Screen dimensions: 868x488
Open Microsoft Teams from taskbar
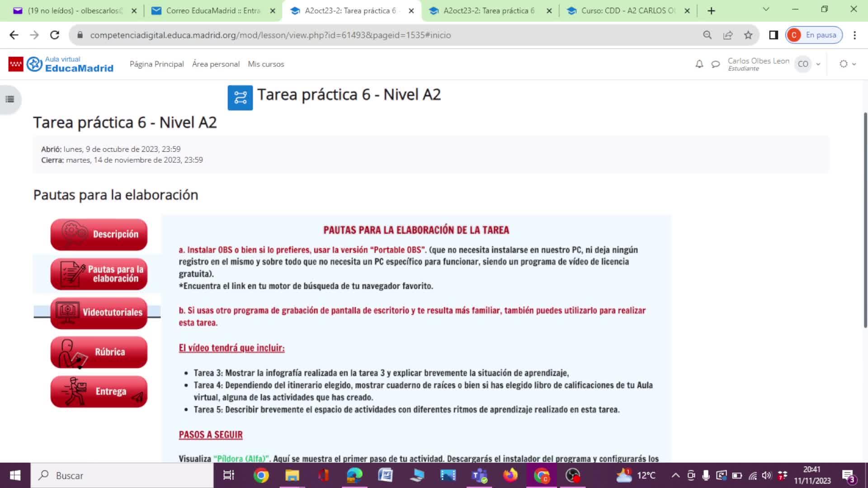click(x=479, y=475)
